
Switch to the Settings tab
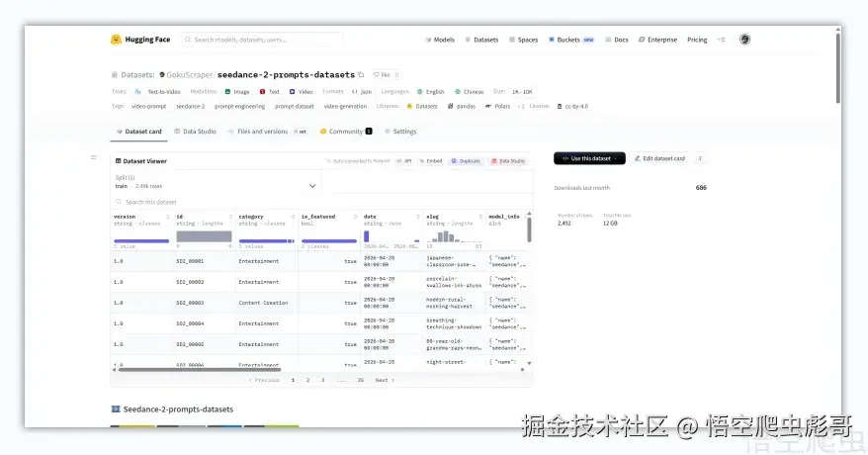tap(400, 132)
